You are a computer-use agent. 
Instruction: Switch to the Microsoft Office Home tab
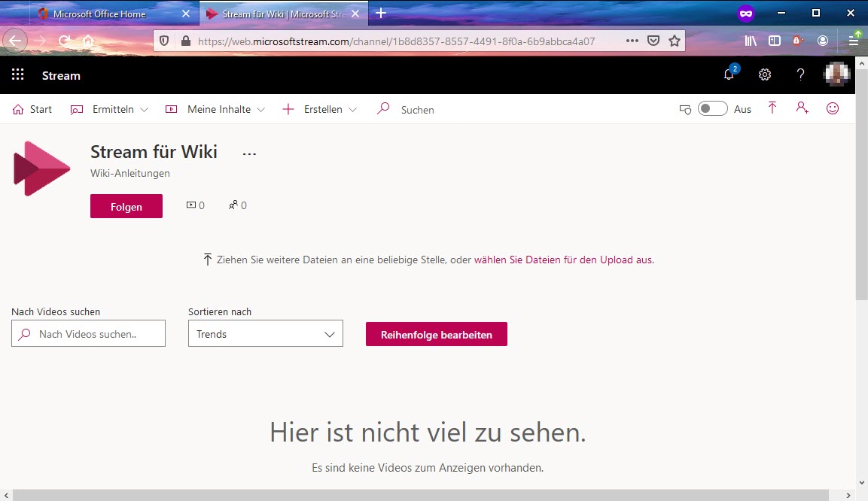(98, 13)
